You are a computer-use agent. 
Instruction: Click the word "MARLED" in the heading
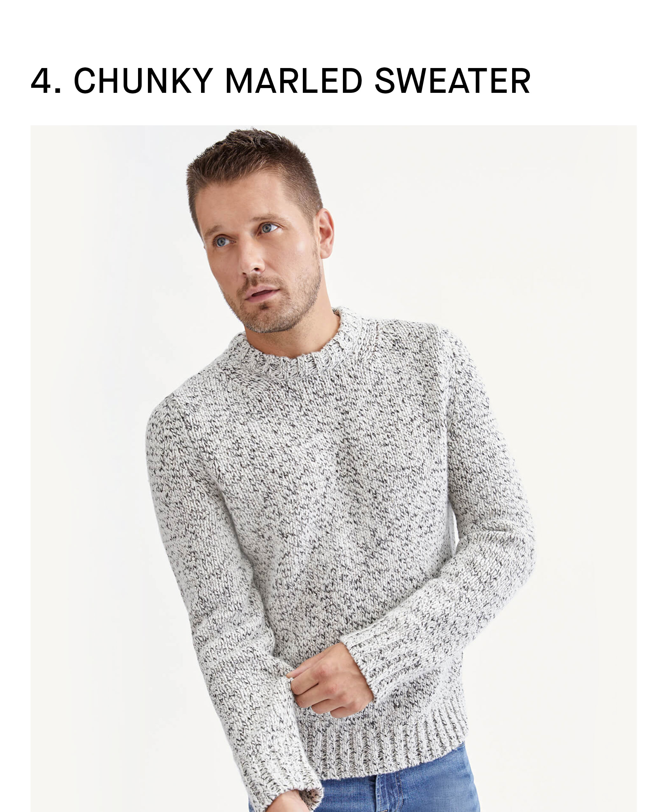[294, 81]
